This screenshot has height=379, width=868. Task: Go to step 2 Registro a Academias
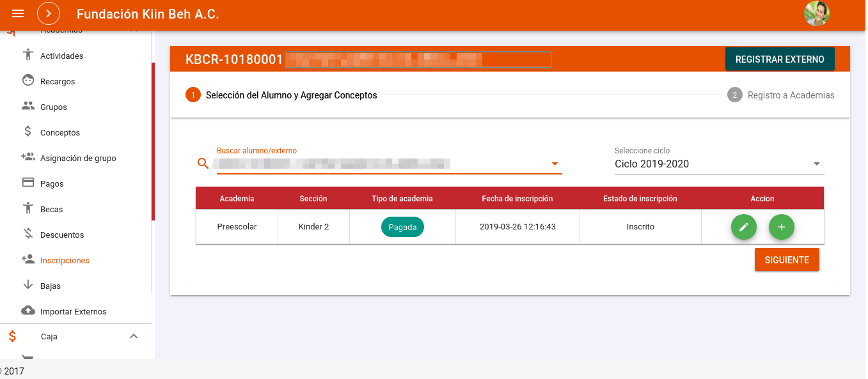[x=781, y=95]
